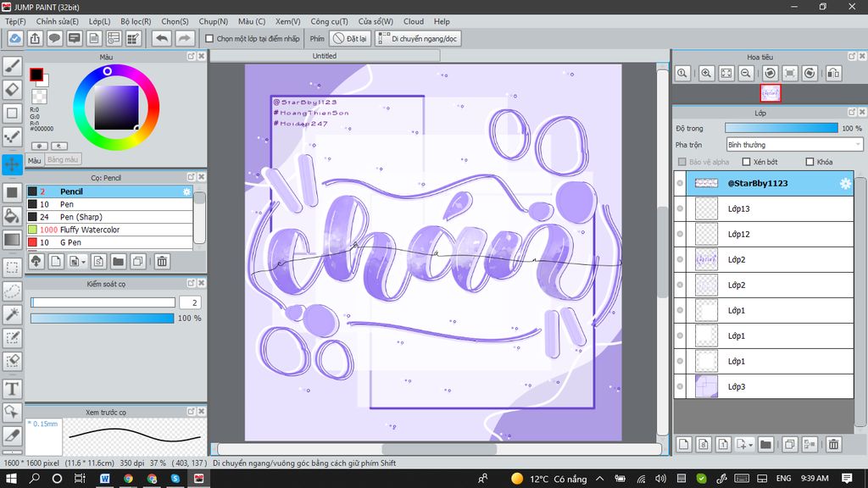Delete selected brush with trash icon
This screenshot has height=488, width=868.
click(x=162, y=261)
